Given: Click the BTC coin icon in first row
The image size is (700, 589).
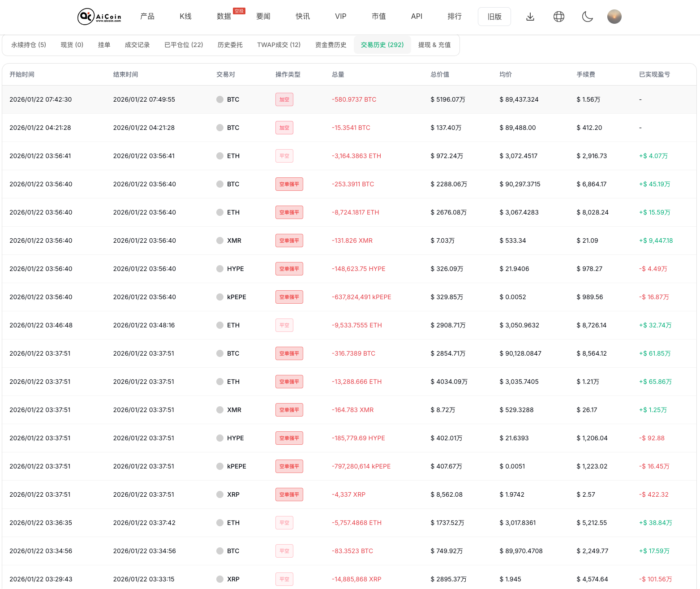Looking at the screenshot, I should point(220,99).
